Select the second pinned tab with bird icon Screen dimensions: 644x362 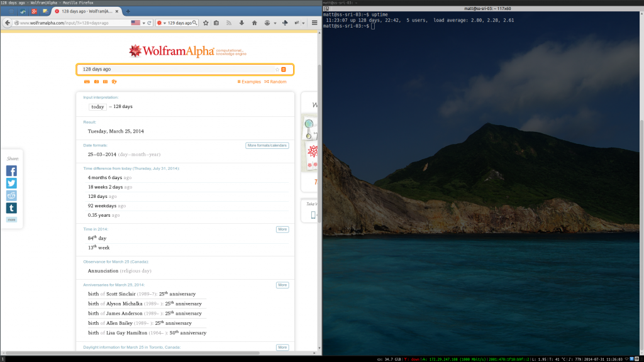coord(23,11)
